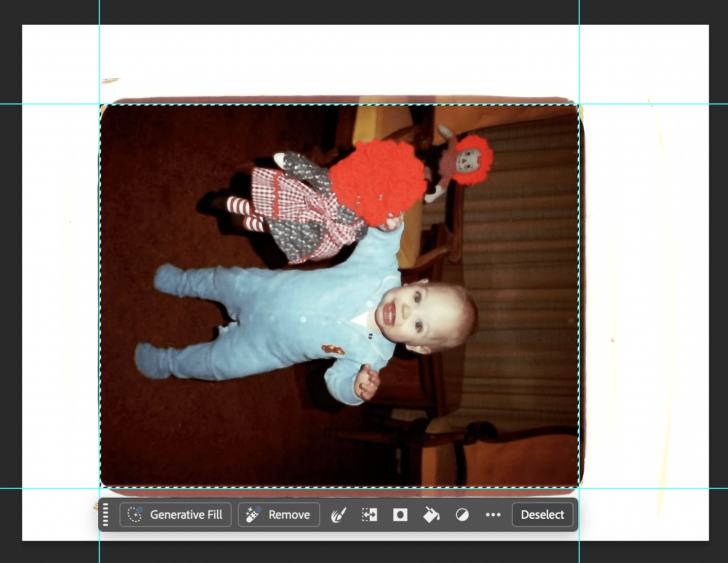Open the adjustment layer half-circle icon
Screen dimensions: 728x563
462,515
